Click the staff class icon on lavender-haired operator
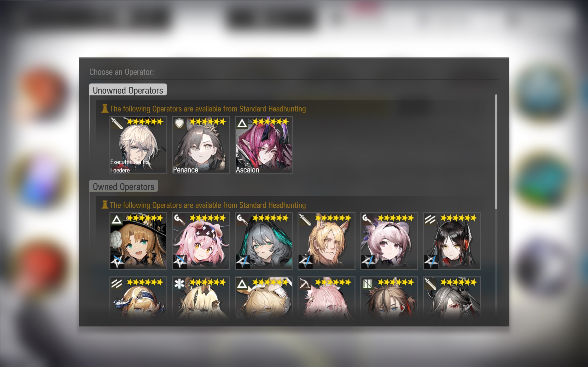 point(367,220)
